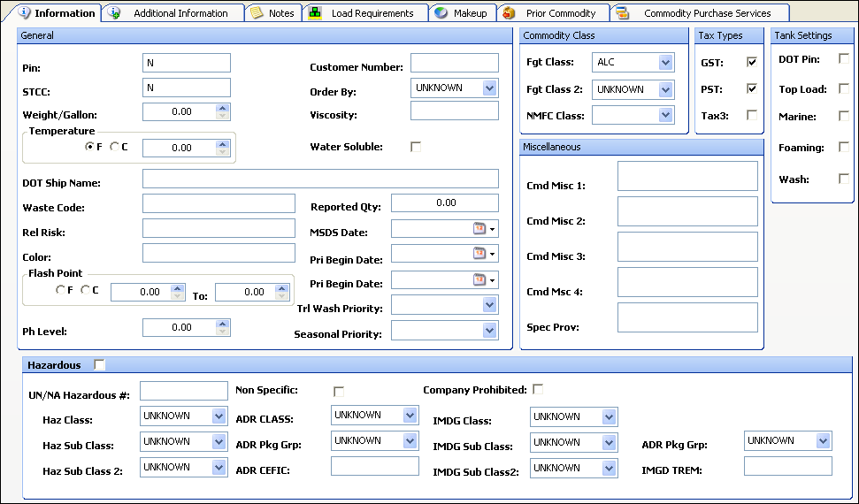
Task: Click the DOT Ship Name input field
Action: 319,179
